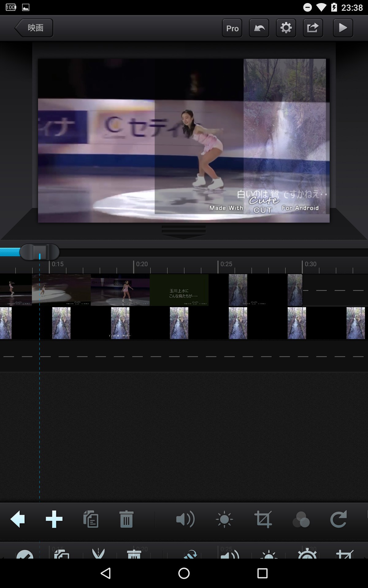
Task: Delete clip with the trash can icon
Action: point(126,519)
